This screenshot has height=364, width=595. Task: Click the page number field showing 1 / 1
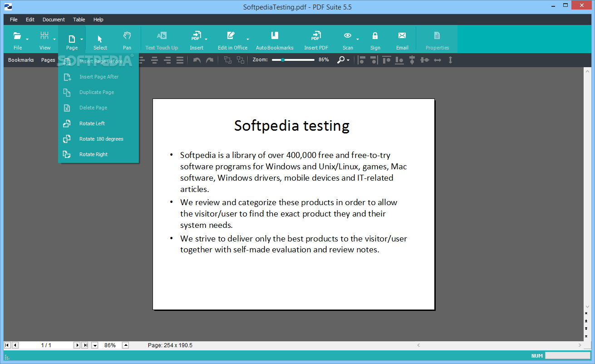point(46,345)
